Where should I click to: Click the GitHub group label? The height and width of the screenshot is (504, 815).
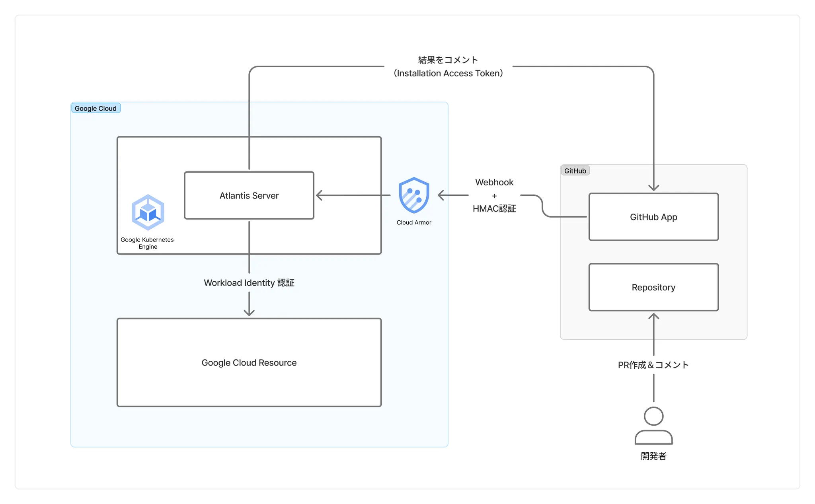point(575,171)
